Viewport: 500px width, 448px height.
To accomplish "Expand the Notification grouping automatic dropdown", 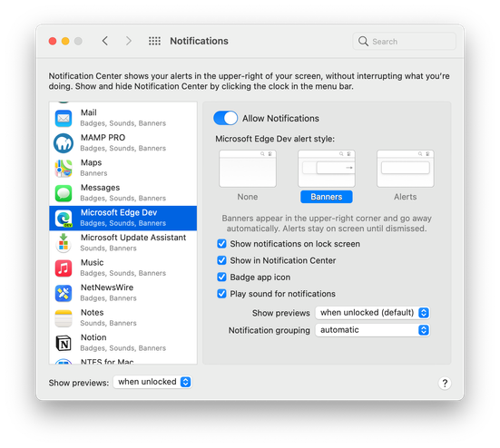I will 372,330.
